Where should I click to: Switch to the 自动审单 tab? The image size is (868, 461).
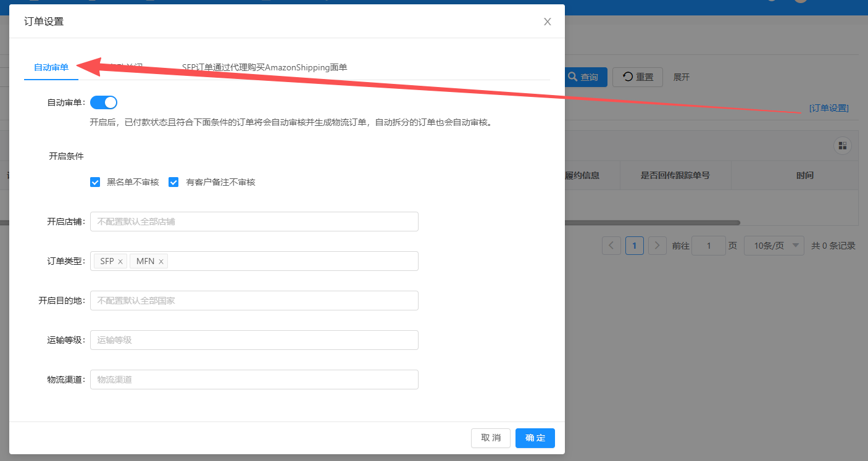coord(51,67)
